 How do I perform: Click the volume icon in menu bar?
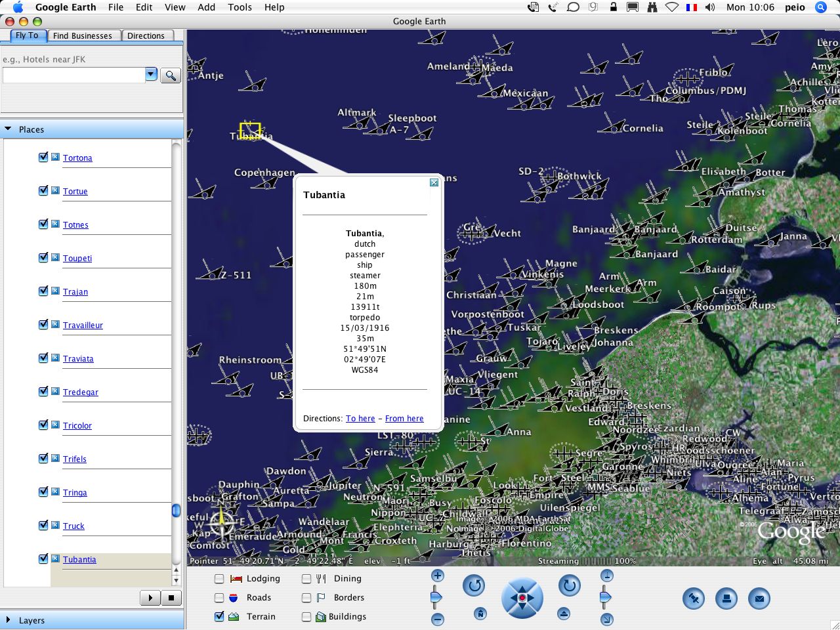point(710,7)
